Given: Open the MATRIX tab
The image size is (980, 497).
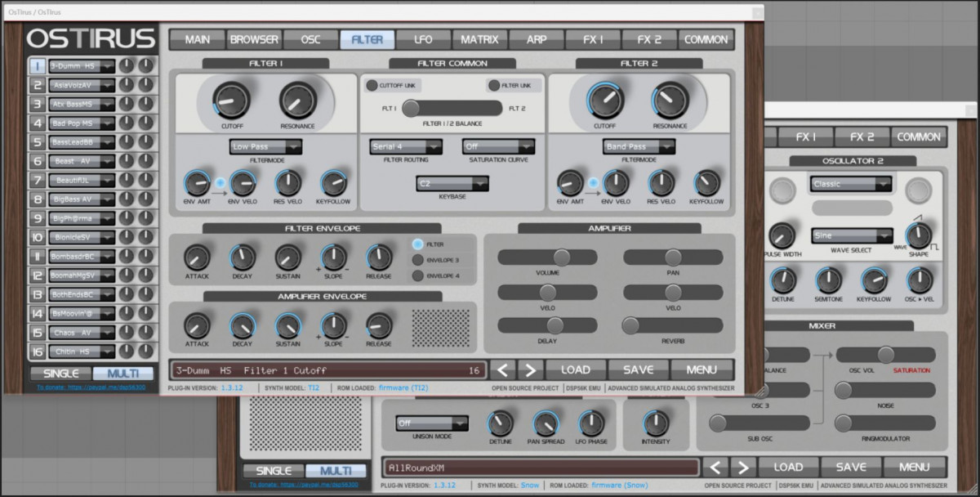Looking at the screenshot, I should pyautogui.click(x=479, y=39).
